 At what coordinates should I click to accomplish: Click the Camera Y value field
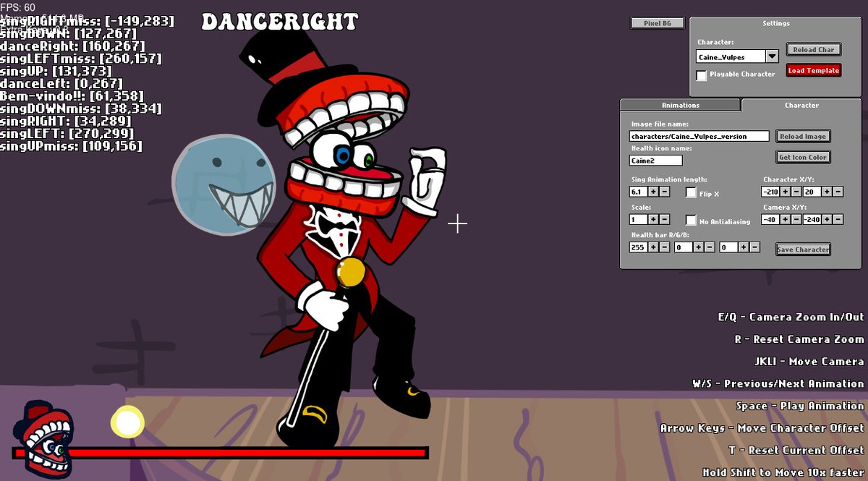coord(812,219)
